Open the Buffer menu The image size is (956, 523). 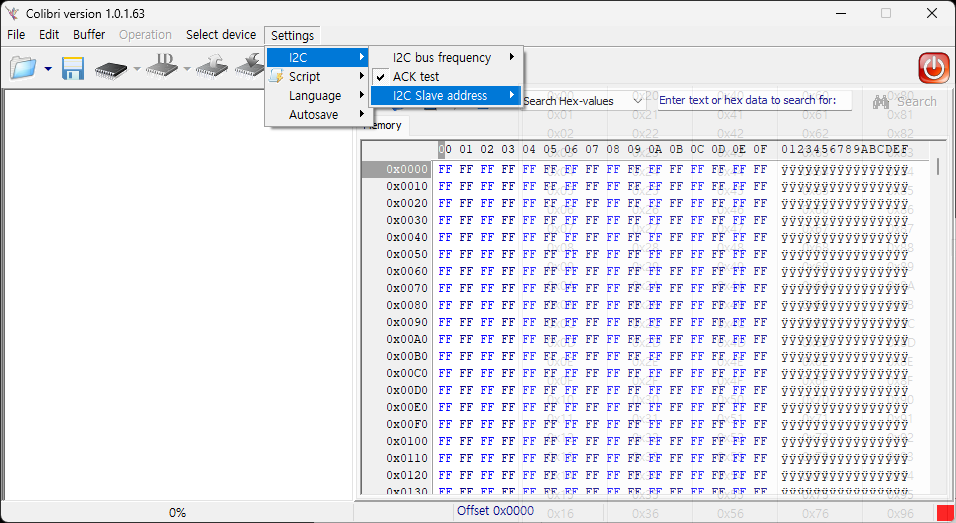click(89, 35)
